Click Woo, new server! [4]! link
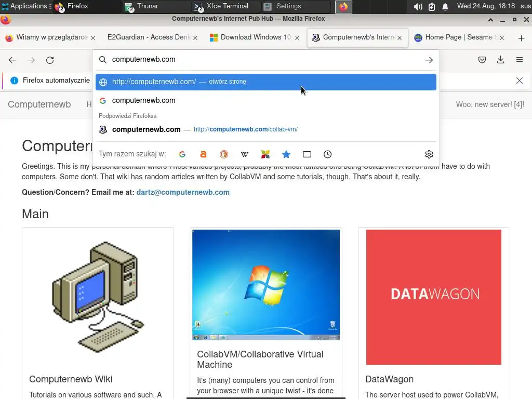The width and height of the screenshot is (532, 399). [490, 104]
